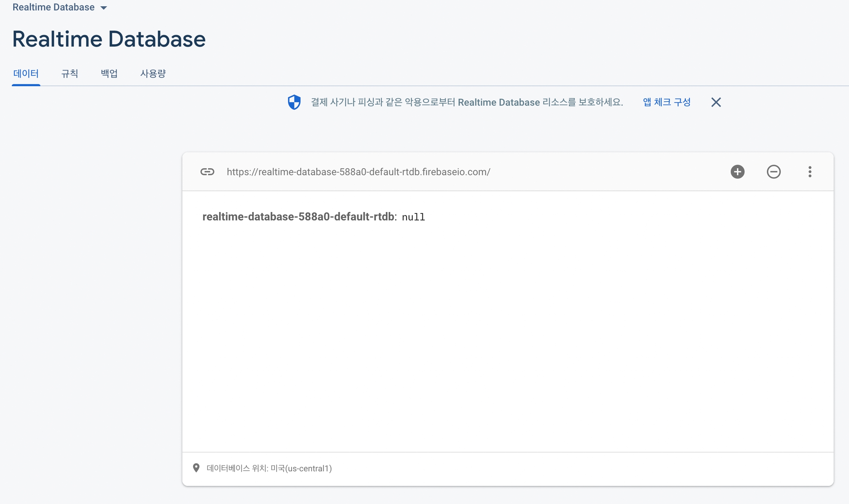This screenshot has width=849, height=504.
Task: Go to the 백업 tab
Action: click(109, 74)
